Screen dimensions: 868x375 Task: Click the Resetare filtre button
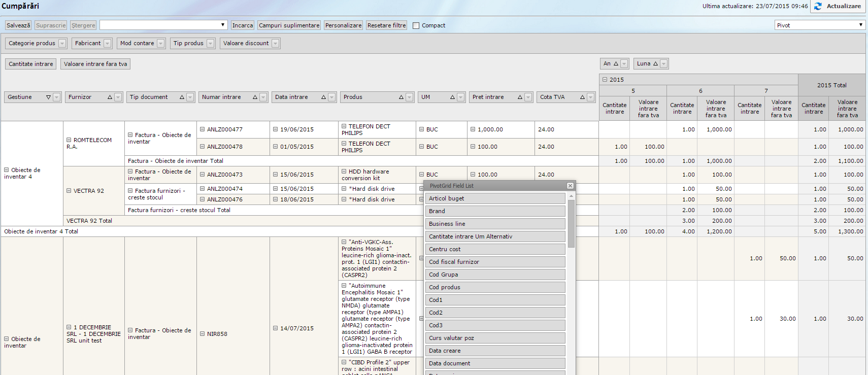coord(386,25)
